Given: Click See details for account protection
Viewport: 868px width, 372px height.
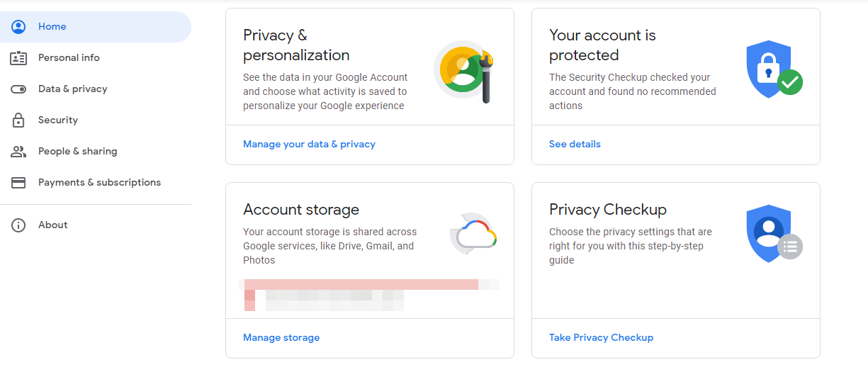Looking at the screenshot, I should coord(575,145).
